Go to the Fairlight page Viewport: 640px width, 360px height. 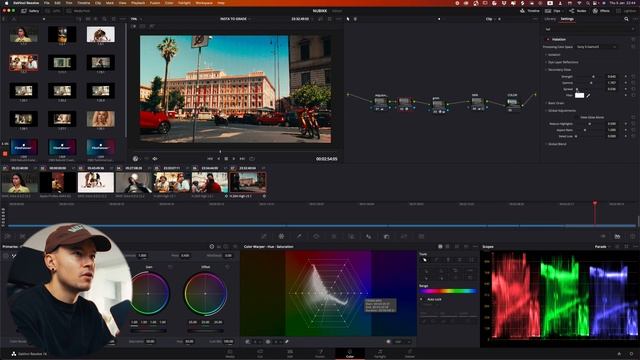tap(380, 353)
